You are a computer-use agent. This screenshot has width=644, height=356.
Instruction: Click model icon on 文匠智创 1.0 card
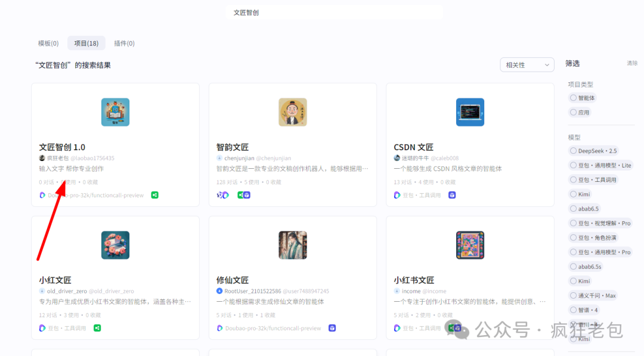(42, 195)
